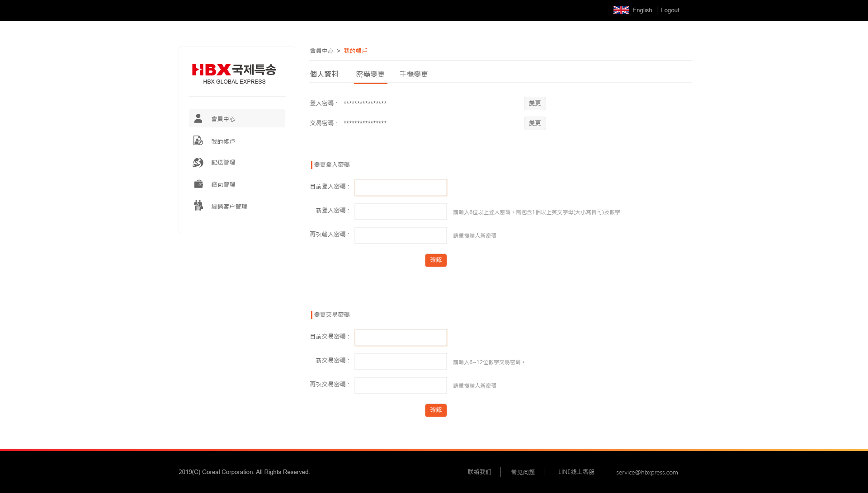868x493 pixels.
Task: Click the 會員中心 breadcrumb link
Action: [321, 51]
